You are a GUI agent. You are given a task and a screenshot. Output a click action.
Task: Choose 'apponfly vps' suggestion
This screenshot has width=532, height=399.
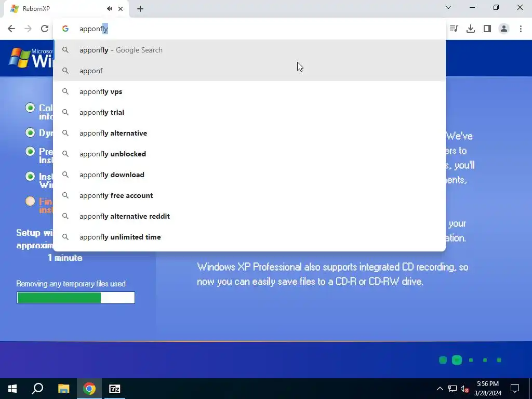click(x=249, y=91)
